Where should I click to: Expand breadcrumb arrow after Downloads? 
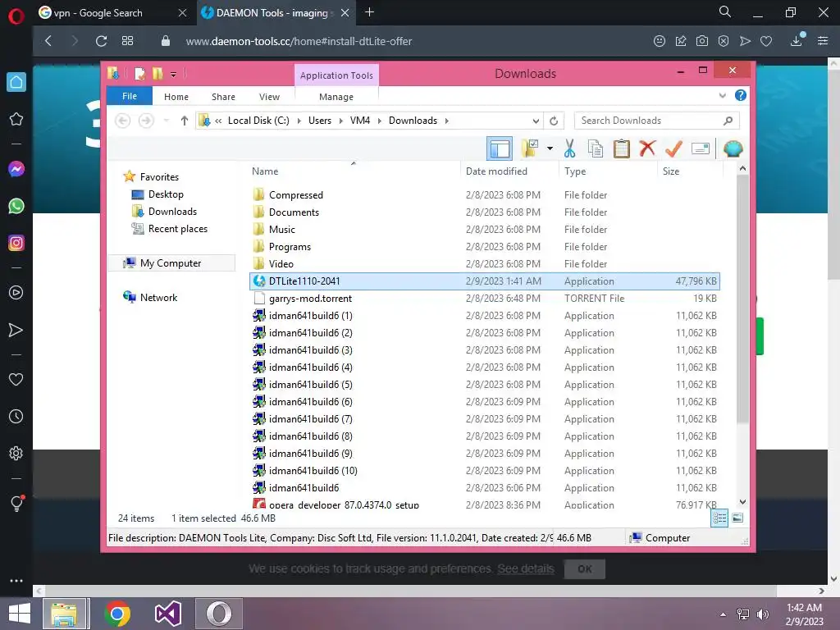[x=446, y=121]
